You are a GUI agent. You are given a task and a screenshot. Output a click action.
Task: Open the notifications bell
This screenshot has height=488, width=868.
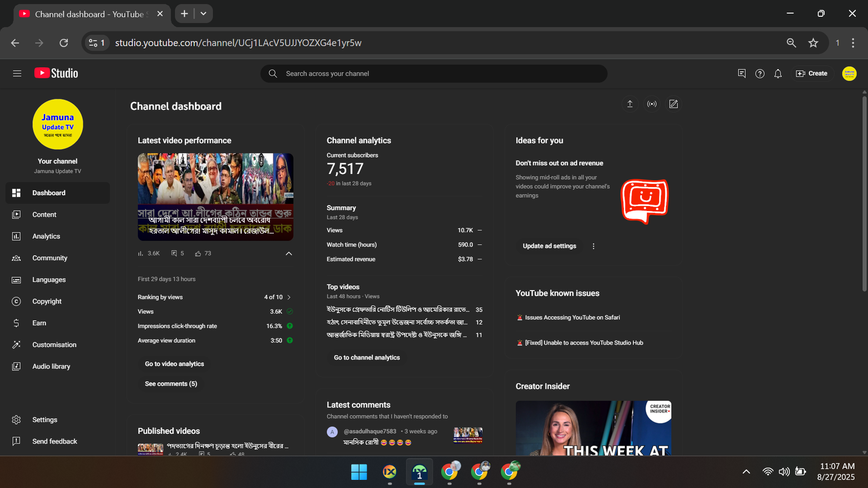pos(778,74)
